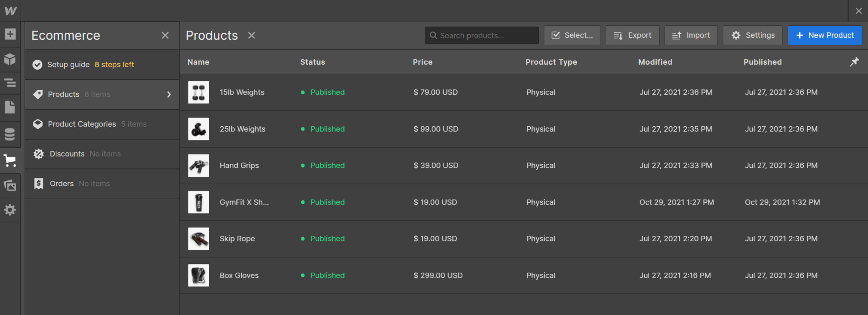Open the Symbols cube icon in sidebar
868x315 pixels.
(10, 59)
